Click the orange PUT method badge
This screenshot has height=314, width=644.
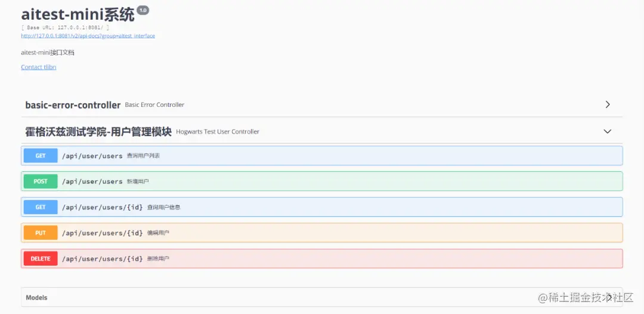tap(41, 233)
